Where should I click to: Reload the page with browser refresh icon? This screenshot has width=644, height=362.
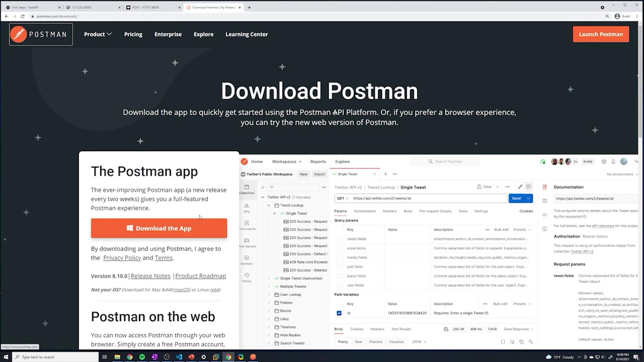[22, 16]
